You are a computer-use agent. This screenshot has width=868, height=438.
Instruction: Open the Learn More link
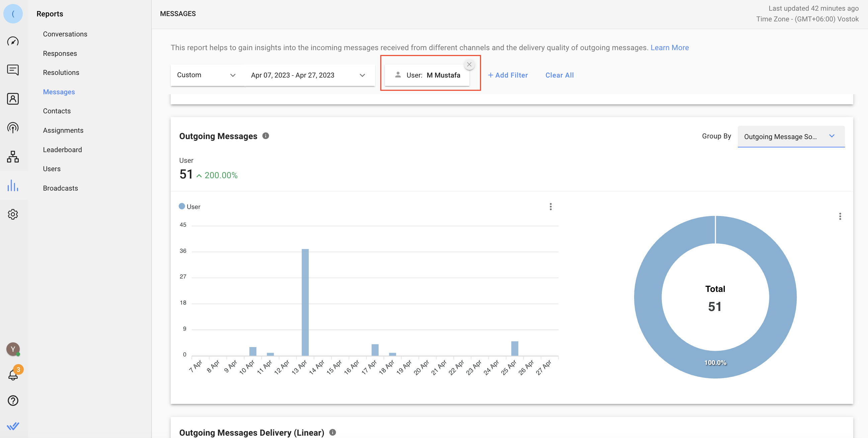point(669,47)
